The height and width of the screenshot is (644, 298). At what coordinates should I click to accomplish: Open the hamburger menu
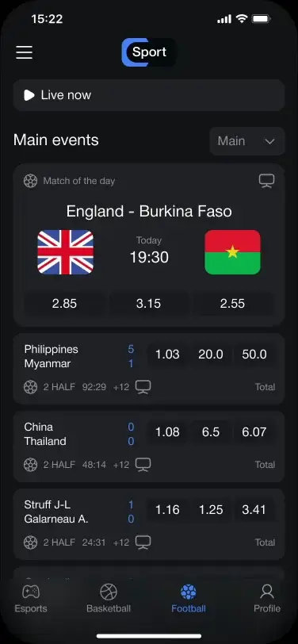pyautogui.click(x=25, y=52)
